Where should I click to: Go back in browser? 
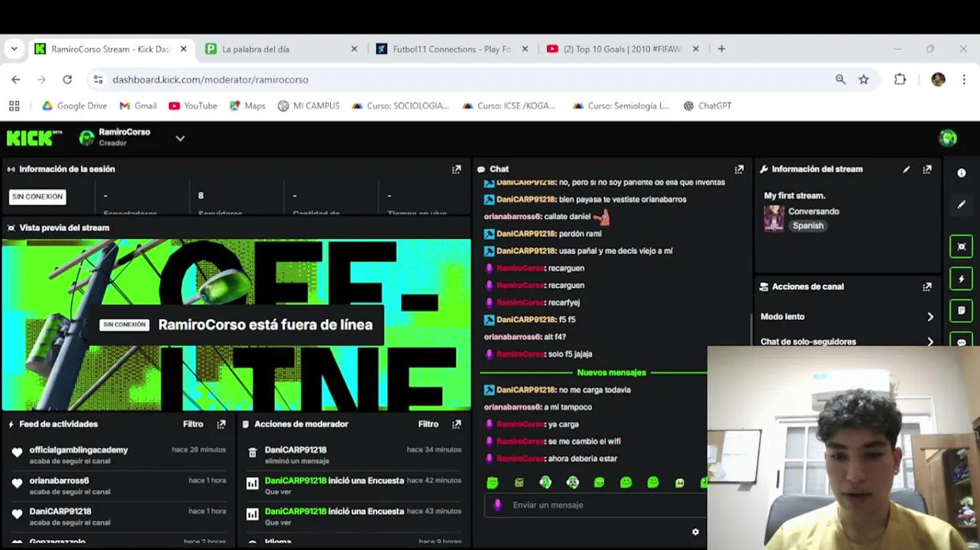pos(16,79)
